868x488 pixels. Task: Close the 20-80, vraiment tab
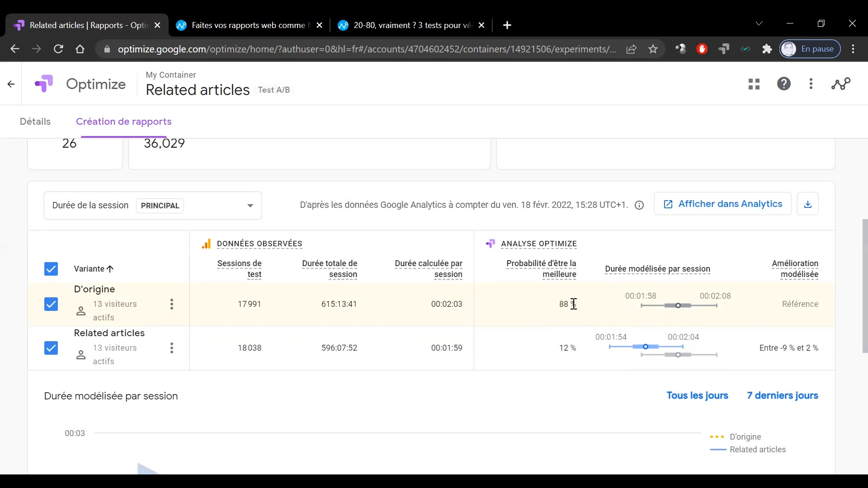coord(481,25)
